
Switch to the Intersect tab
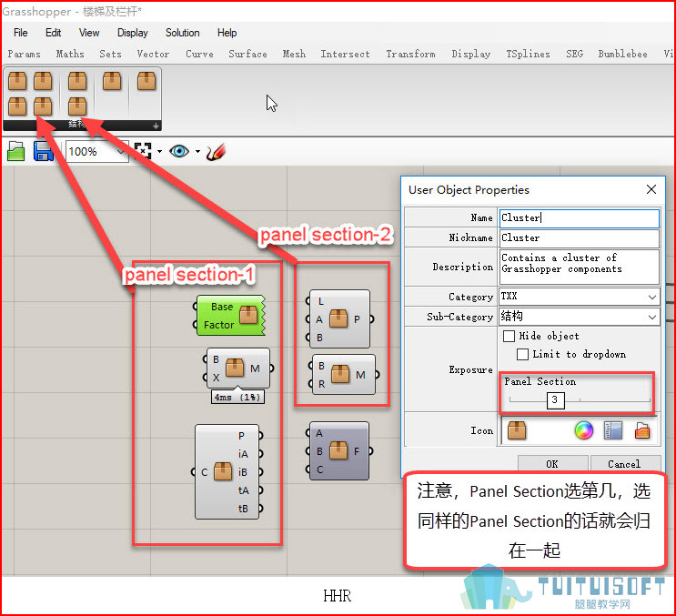coord(345,54)
